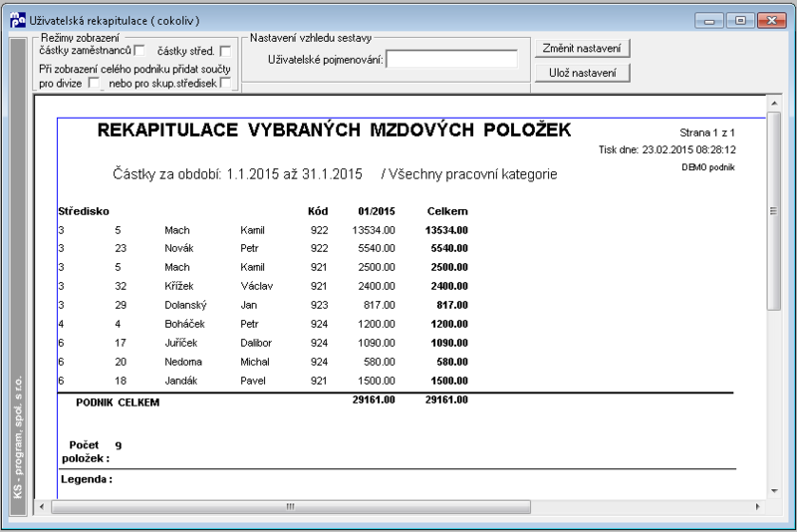The image size is (797, 532).
Task: Click the surname Nedoma in the report
Action: tap(183, 362)
